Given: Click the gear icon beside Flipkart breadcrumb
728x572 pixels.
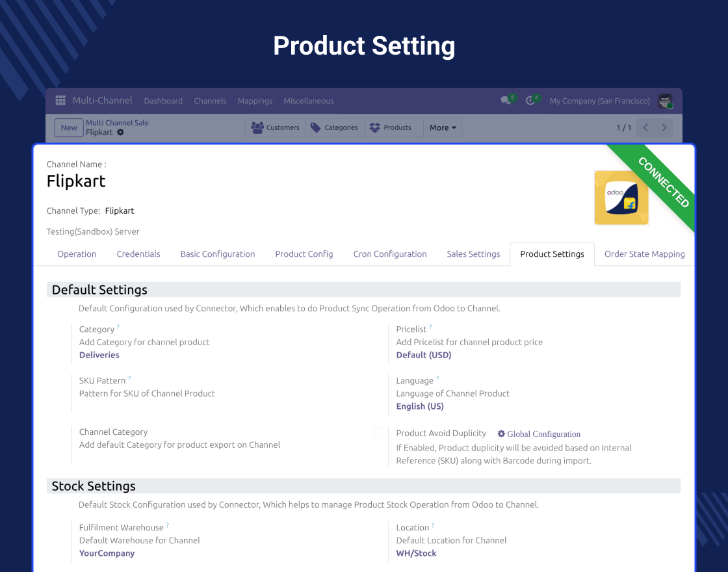Looking at the screenshot, I should pos(120,133).
